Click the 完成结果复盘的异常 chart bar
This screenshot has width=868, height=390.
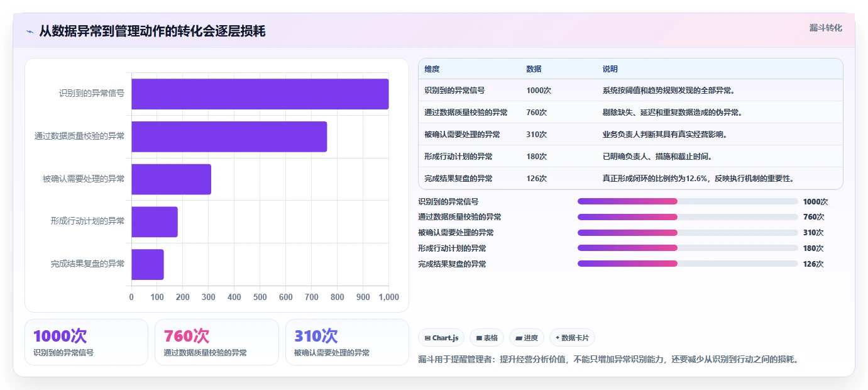(148, 264)
